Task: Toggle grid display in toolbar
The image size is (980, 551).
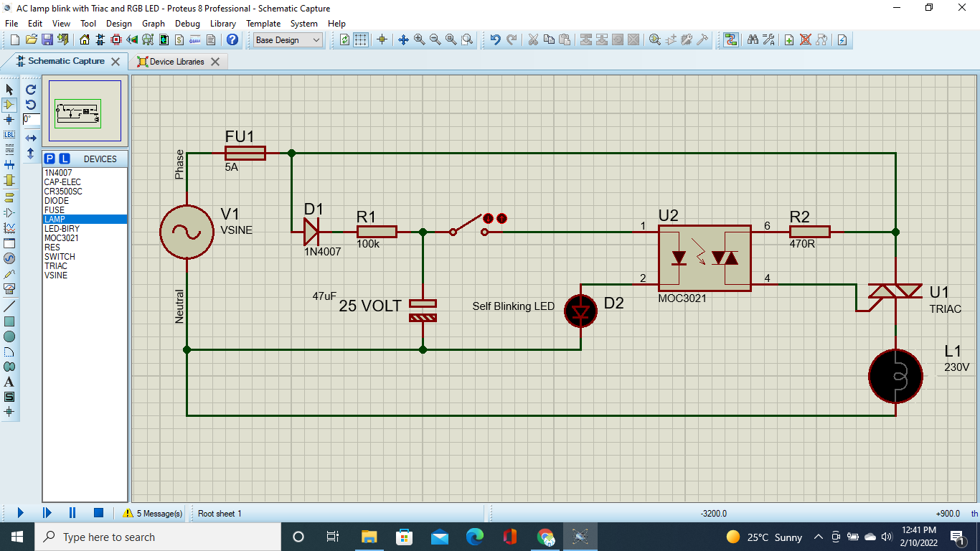Action: (361, 39)
